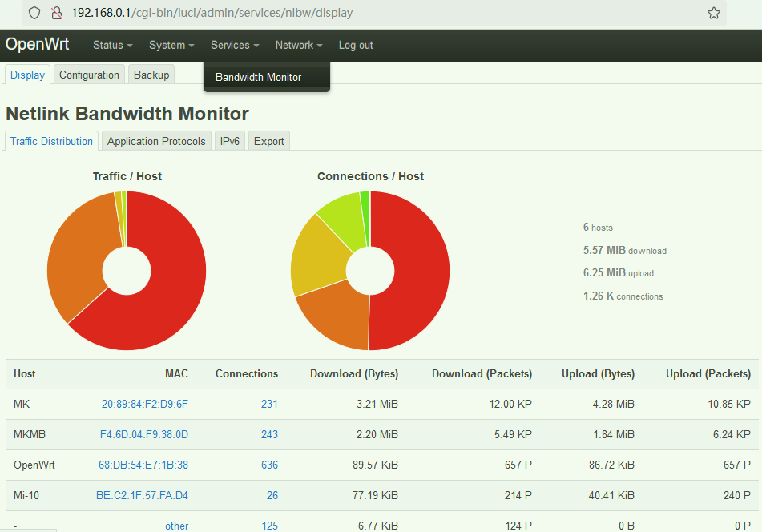Select the Export tab
This screenshot has height=532, width=762.
pyautogui.click(x=268, y=141)
